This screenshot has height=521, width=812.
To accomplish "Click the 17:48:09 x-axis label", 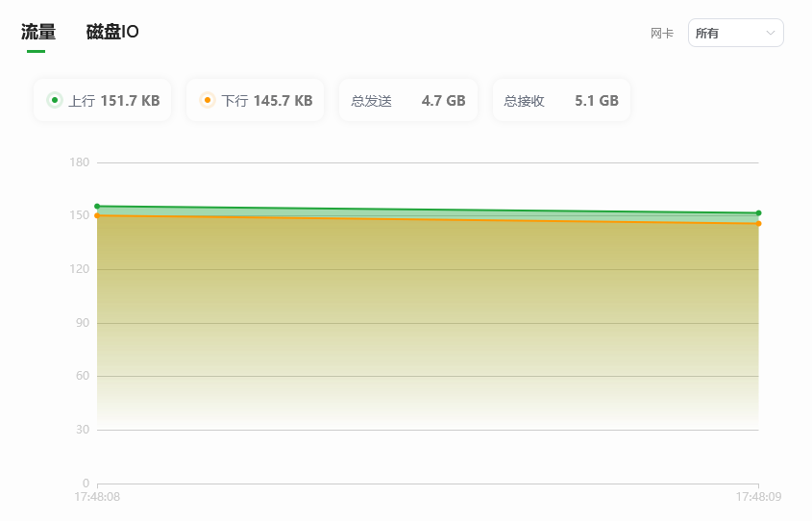I will click(758, 497).
